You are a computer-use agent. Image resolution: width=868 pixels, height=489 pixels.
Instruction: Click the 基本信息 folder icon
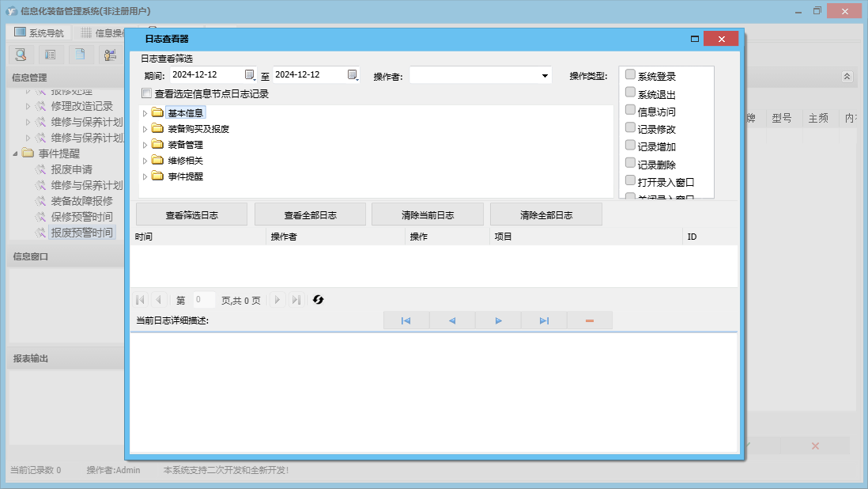[x=158, y=113]
